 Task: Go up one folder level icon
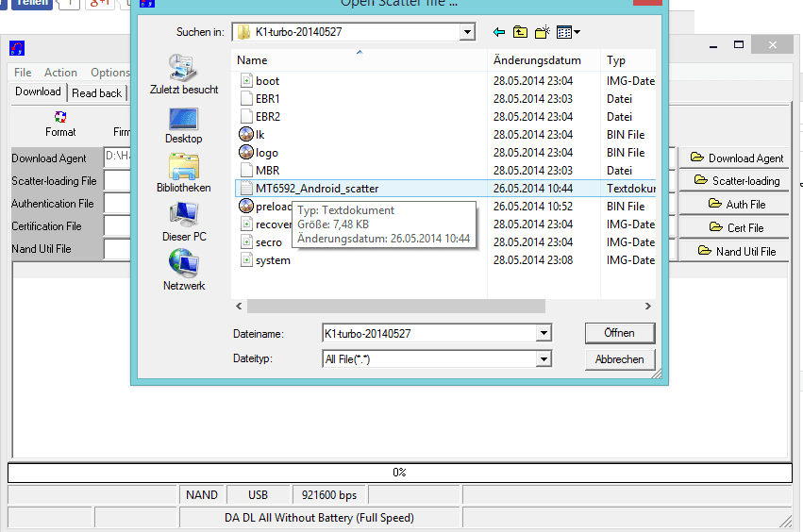point(520,32)
